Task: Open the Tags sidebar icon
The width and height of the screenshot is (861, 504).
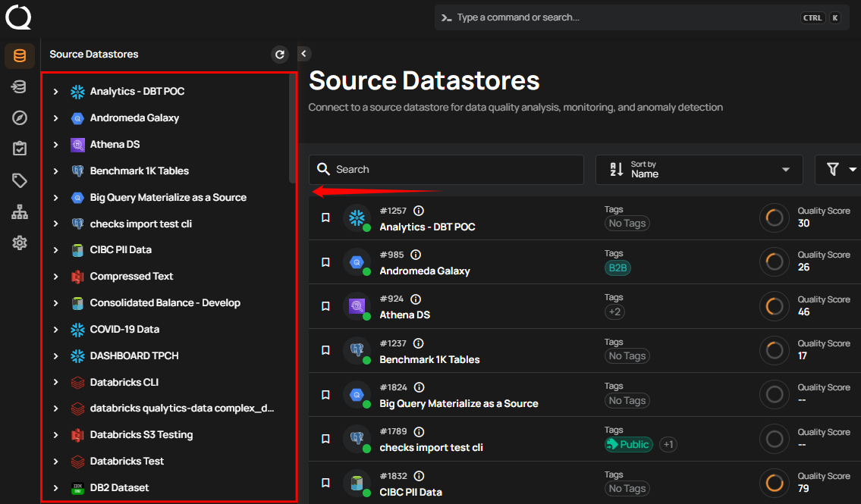Action: tap(20, 180)
